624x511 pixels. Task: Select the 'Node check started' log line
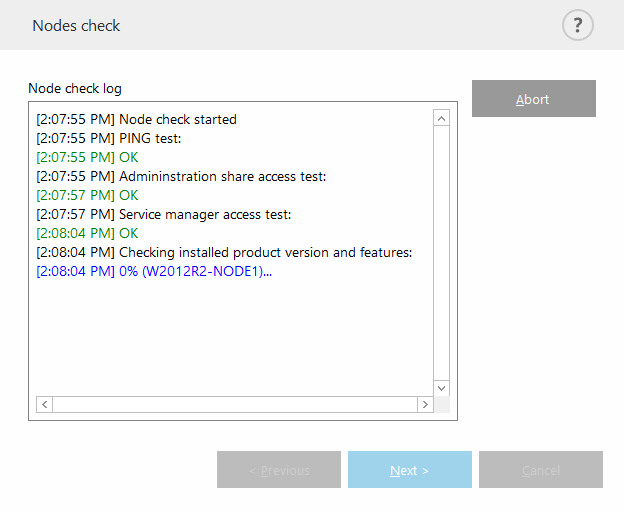(137, 119)
